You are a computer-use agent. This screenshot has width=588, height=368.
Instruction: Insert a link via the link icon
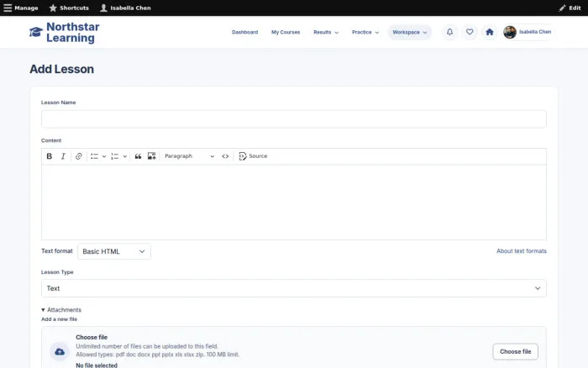pos(78,156)
